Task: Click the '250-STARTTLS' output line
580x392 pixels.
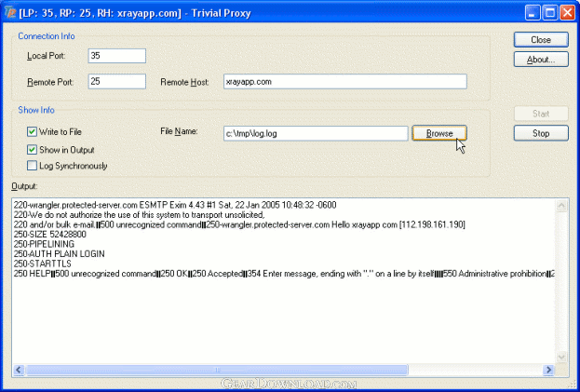Action: coord(43,264)
